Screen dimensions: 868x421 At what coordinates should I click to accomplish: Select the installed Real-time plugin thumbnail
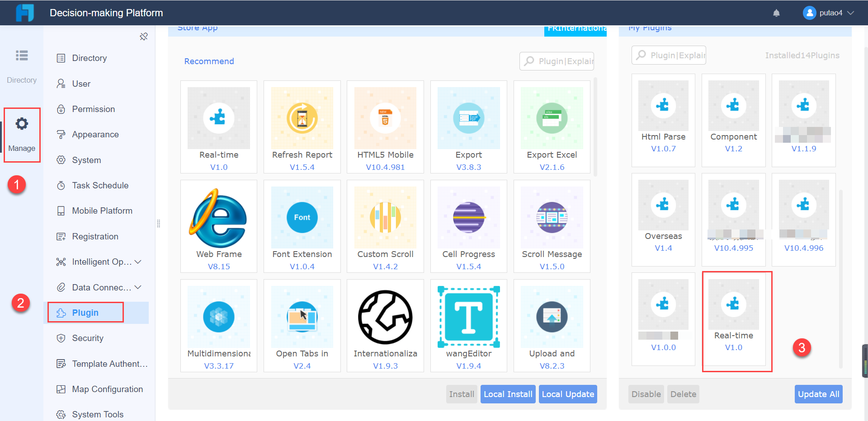tap(733, 304)
